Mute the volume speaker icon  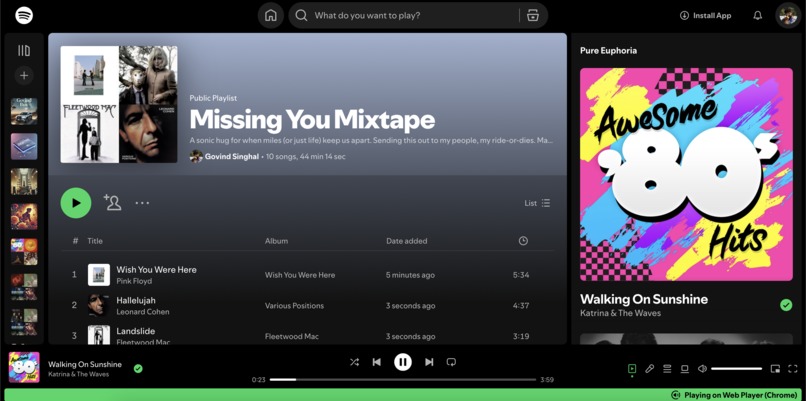pyautogui.click(x=702, y=369)
